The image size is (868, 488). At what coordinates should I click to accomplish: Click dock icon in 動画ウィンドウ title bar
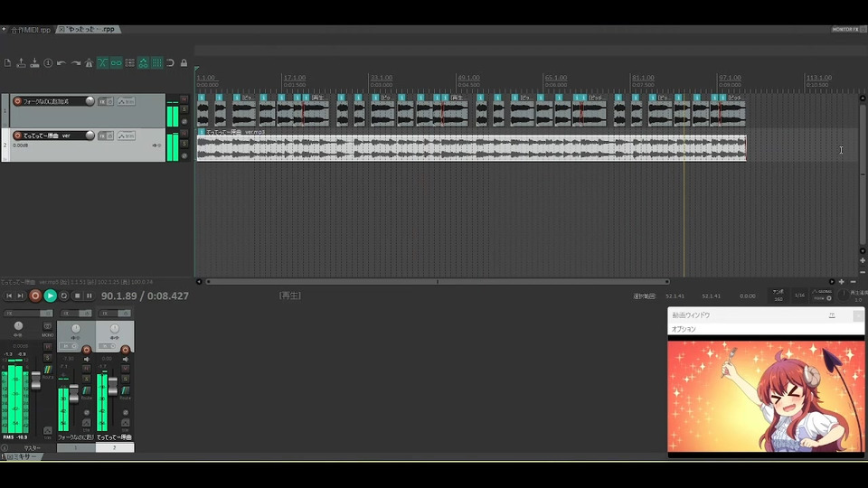pos(832,315)
